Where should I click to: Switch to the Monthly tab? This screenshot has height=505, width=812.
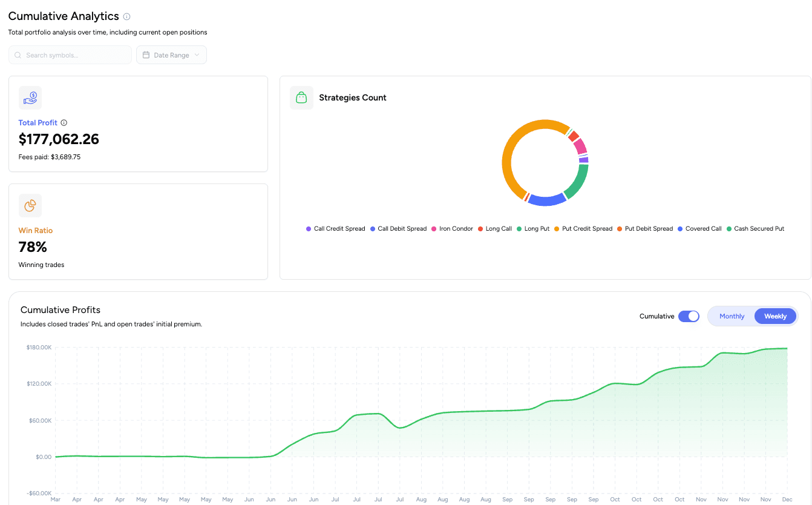click(732, 316)
